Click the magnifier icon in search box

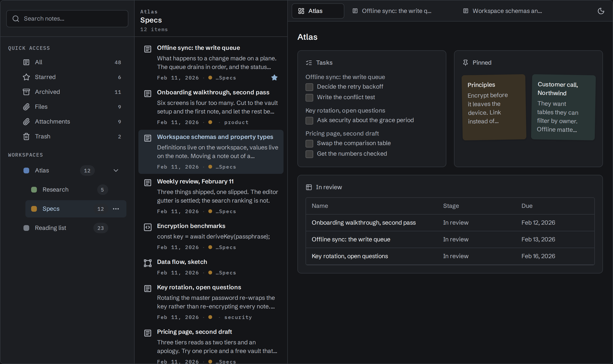point(16,19)
